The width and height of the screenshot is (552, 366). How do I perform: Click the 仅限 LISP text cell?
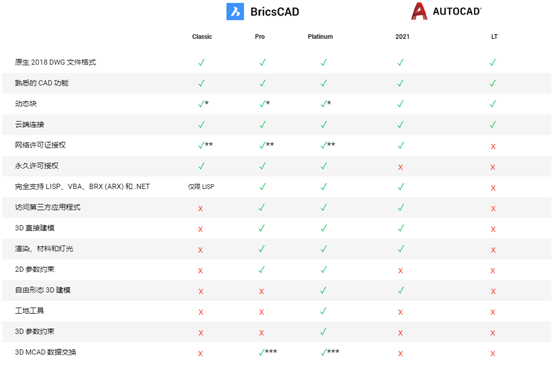(201, 187)
